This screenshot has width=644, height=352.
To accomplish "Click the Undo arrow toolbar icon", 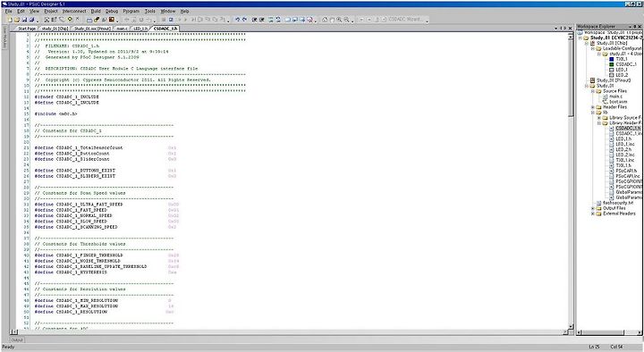I will [237, 20].
